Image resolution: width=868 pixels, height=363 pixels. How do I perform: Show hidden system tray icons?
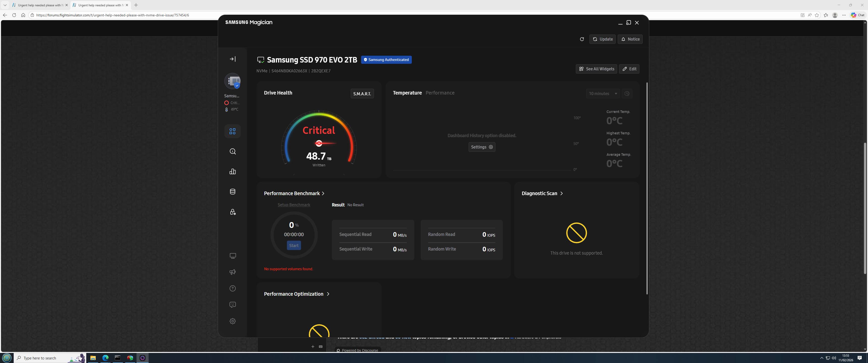(x=822, y=358)
